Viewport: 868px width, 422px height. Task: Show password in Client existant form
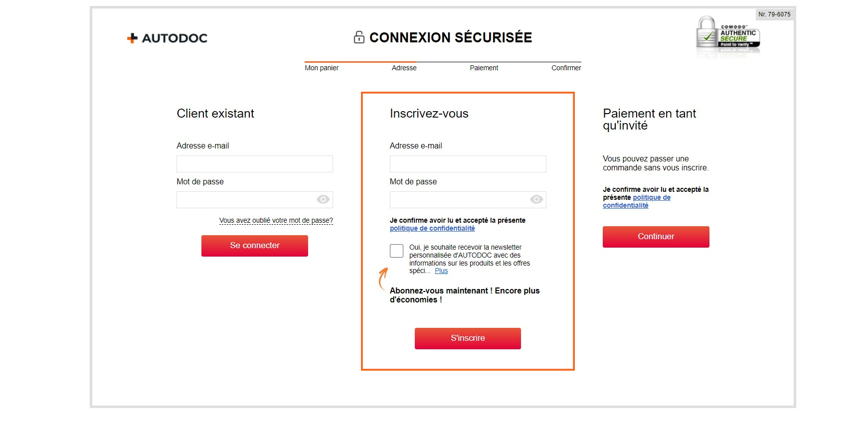pyautogui.click(x=323, y=200)
